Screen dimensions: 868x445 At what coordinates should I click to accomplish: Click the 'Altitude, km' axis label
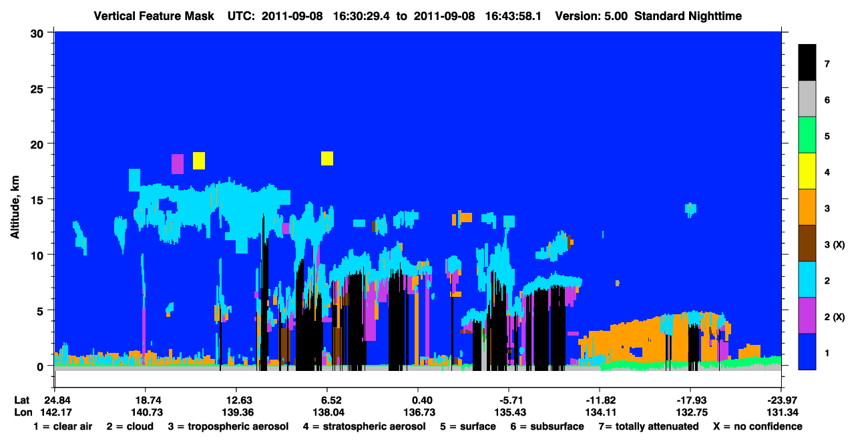pos(15,207)
